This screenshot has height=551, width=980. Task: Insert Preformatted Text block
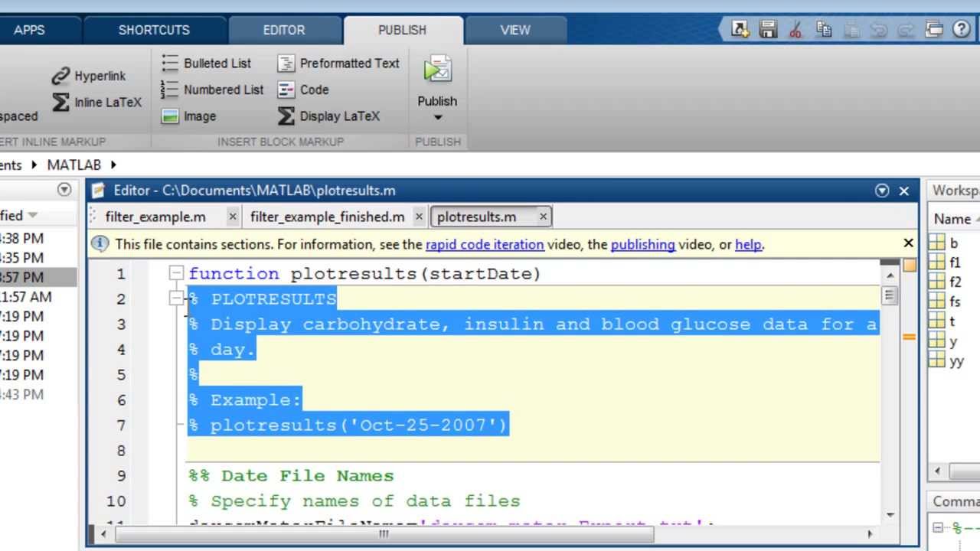338,63
